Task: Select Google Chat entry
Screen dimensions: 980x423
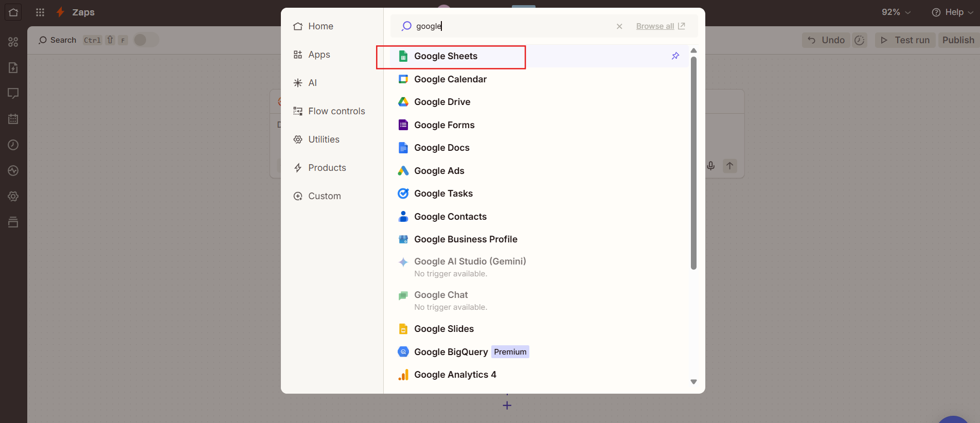Action: click(539, 301)
